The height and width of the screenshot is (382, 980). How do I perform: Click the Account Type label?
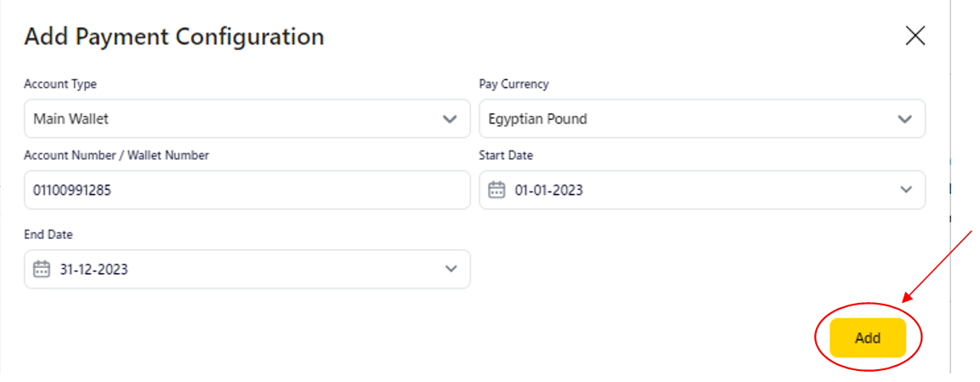60,84
